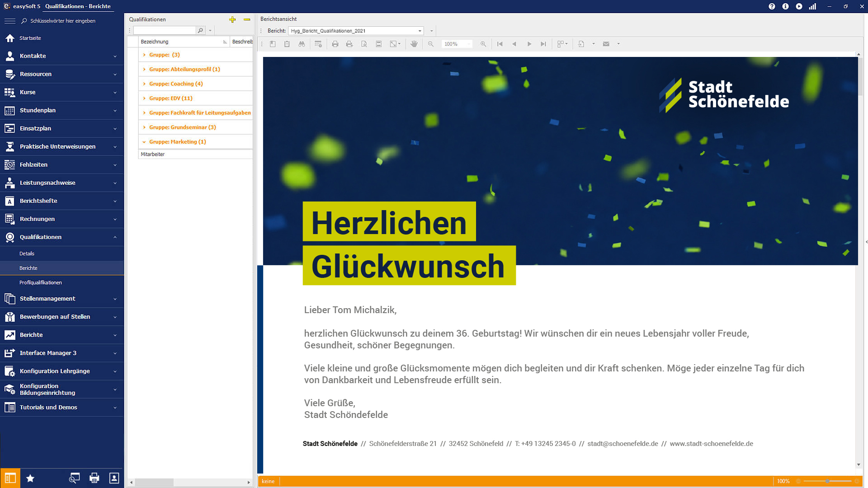
Task: Click the scale dropdown icon in report toolbar
Action: tap(396, 44)
